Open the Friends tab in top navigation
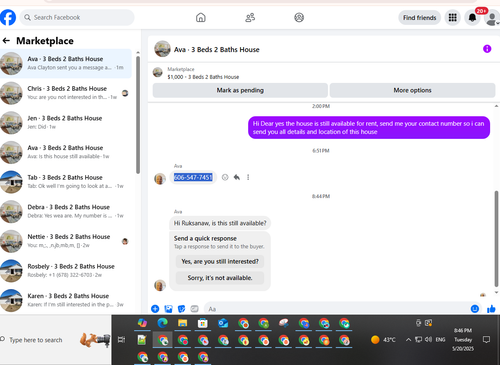Image resolution: width=500 pixels, height=365 pixels. pos(250,17)
